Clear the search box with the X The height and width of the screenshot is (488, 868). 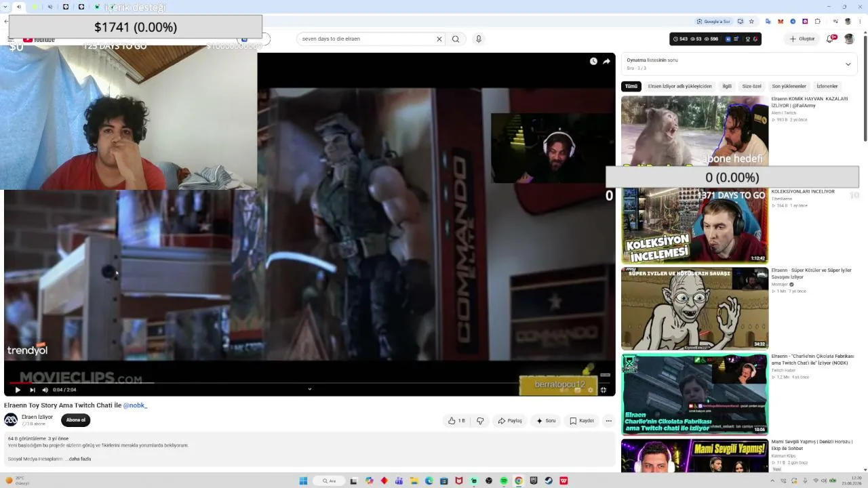click(x=439, y=39)
